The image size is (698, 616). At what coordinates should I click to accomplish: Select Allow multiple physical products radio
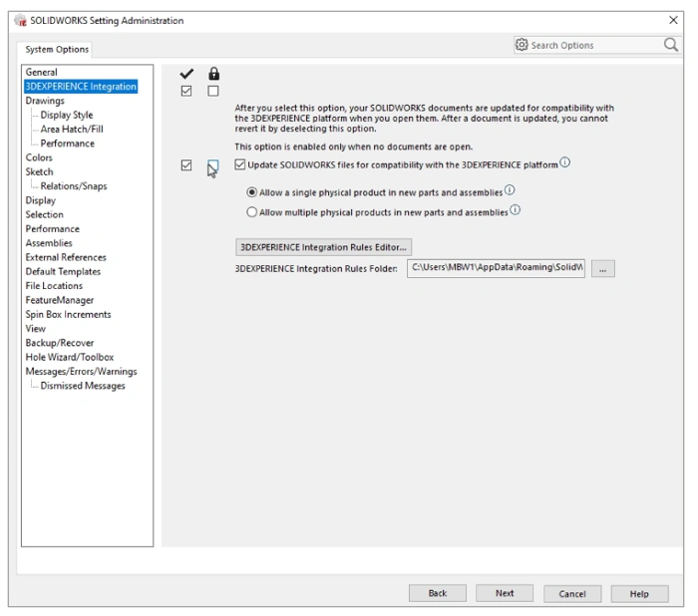(252, 212)
